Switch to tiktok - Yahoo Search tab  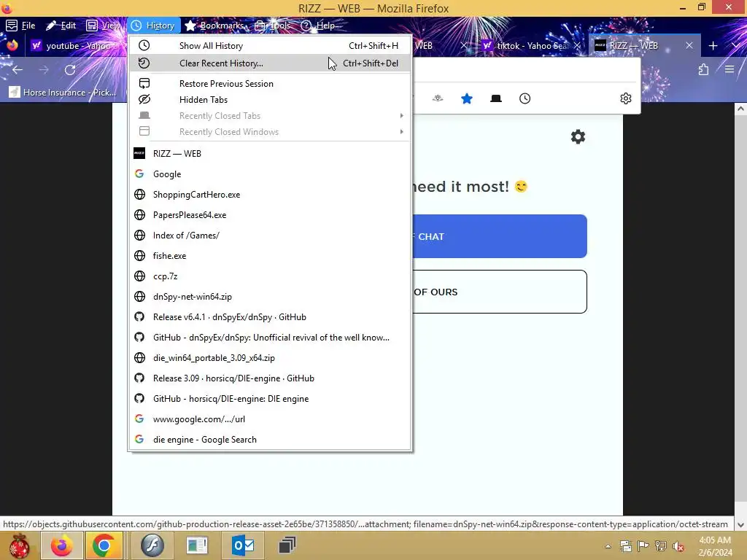click(x=524, y=46)
